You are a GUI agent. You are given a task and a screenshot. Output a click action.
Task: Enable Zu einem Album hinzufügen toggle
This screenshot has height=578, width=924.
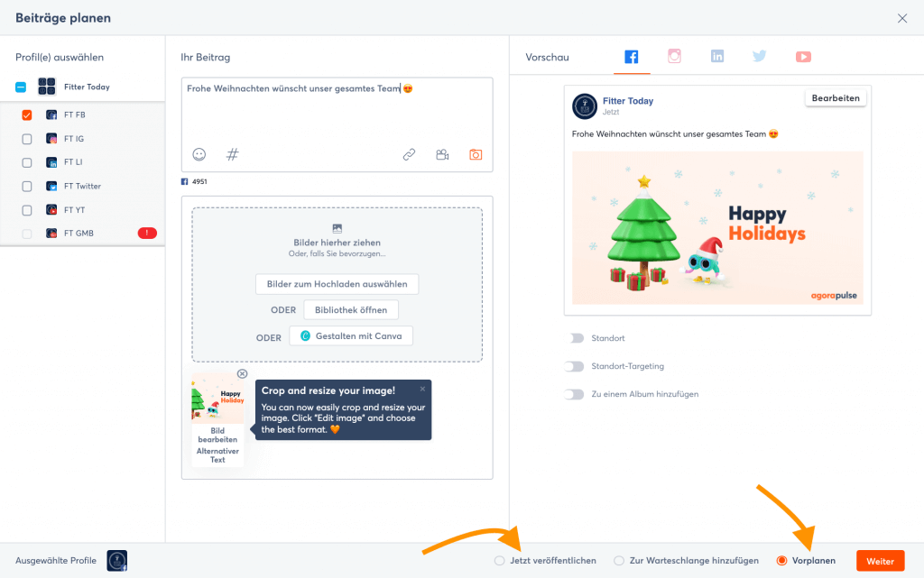tap(575, 394)
